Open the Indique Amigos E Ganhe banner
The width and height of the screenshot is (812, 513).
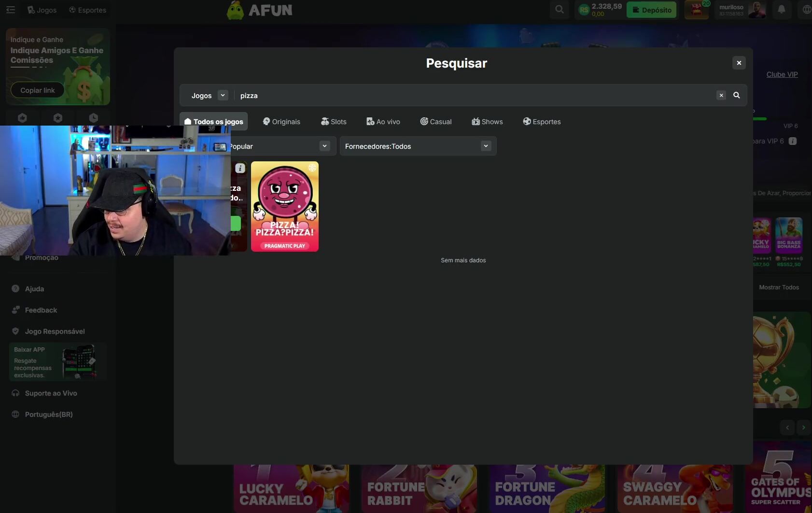58,66
